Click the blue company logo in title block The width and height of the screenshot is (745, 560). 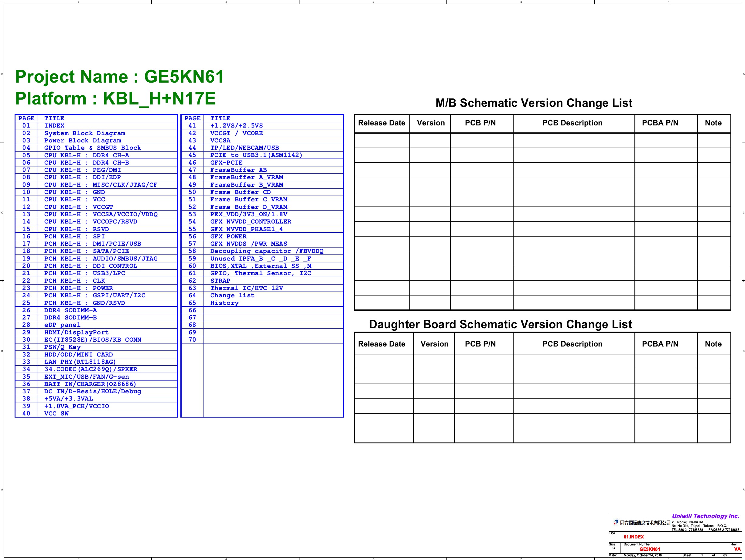pyautogui.click(x=616, y=522)
